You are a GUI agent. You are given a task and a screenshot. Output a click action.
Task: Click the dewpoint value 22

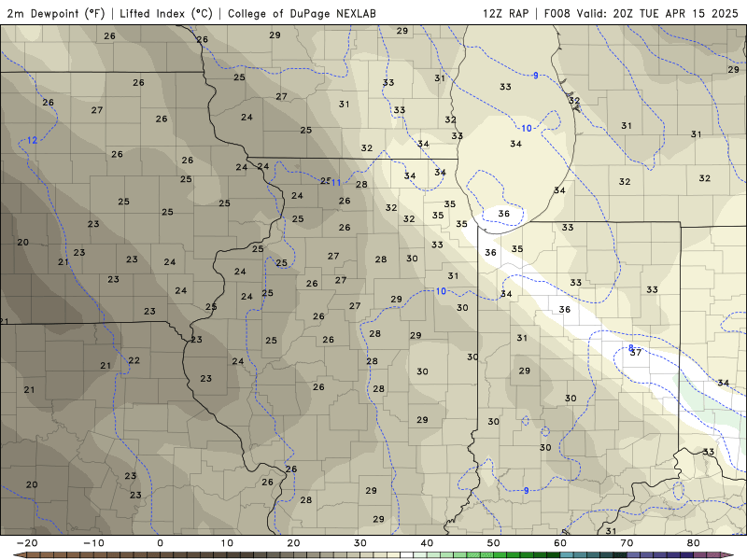click(134, 360)
